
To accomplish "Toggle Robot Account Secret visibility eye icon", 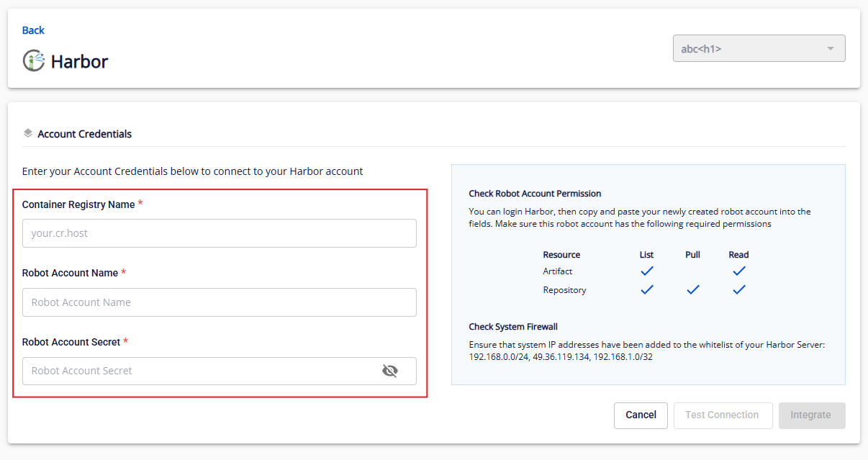I will click(389, 371).
